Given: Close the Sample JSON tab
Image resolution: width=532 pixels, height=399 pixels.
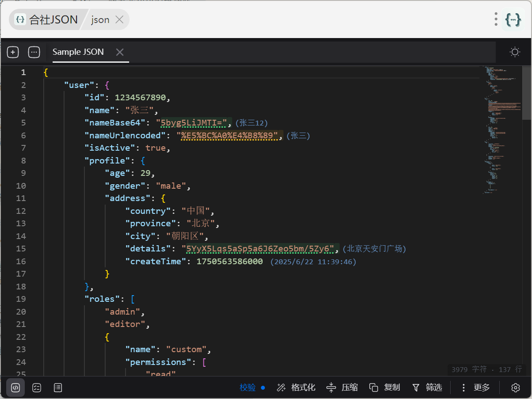Looking at the screenshot, I should 119,52.
